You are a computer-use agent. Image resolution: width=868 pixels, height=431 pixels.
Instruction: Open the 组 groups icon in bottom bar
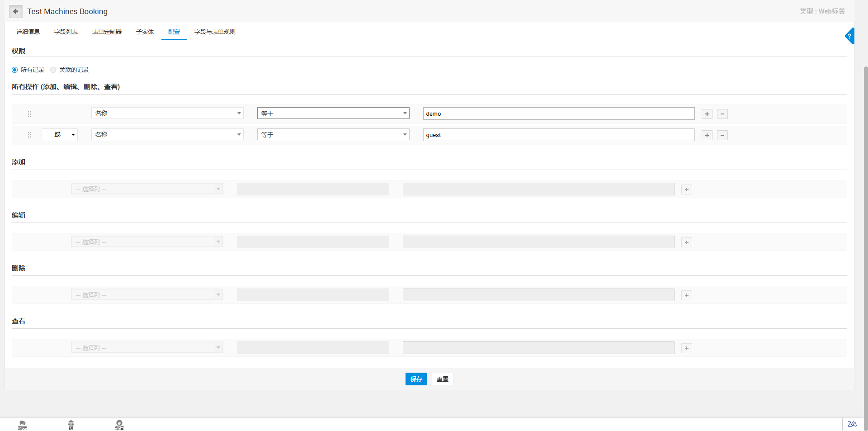coord(71,425)
